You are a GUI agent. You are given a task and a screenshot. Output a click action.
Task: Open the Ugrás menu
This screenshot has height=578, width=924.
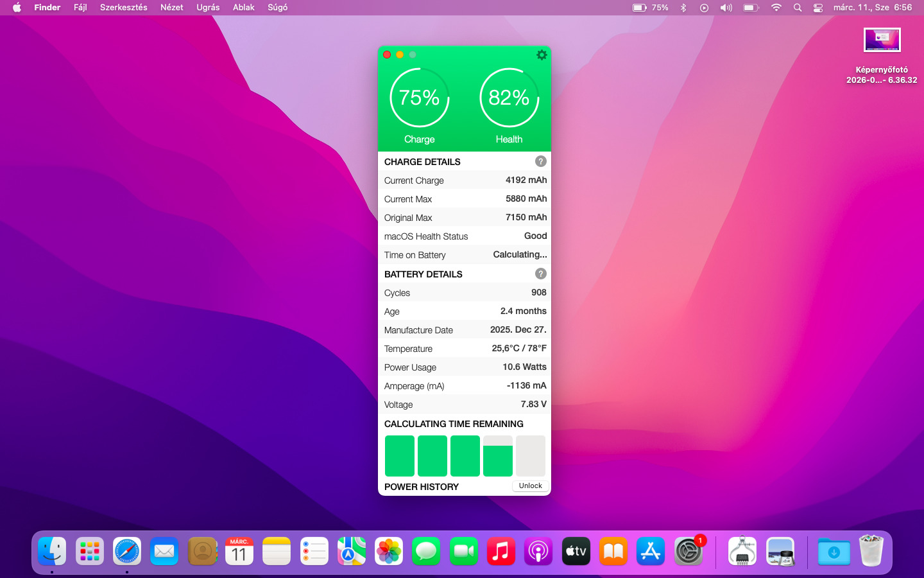(208, 8)
